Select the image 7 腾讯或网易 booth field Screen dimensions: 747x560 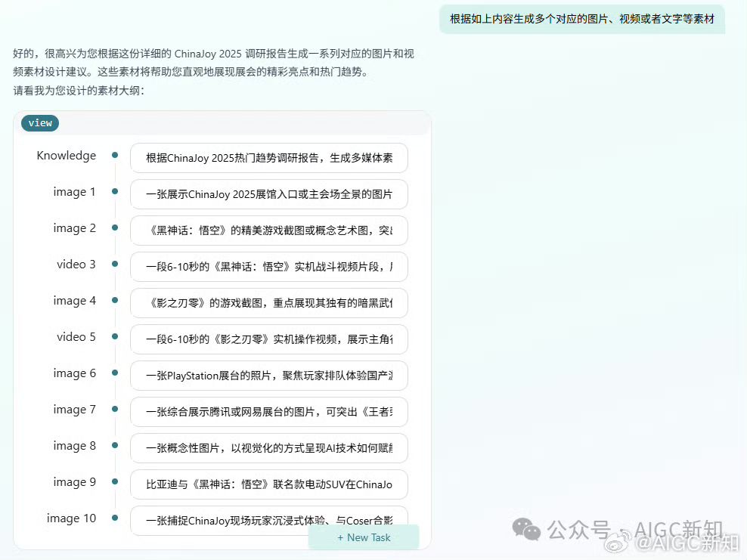[x=269, y=412]
